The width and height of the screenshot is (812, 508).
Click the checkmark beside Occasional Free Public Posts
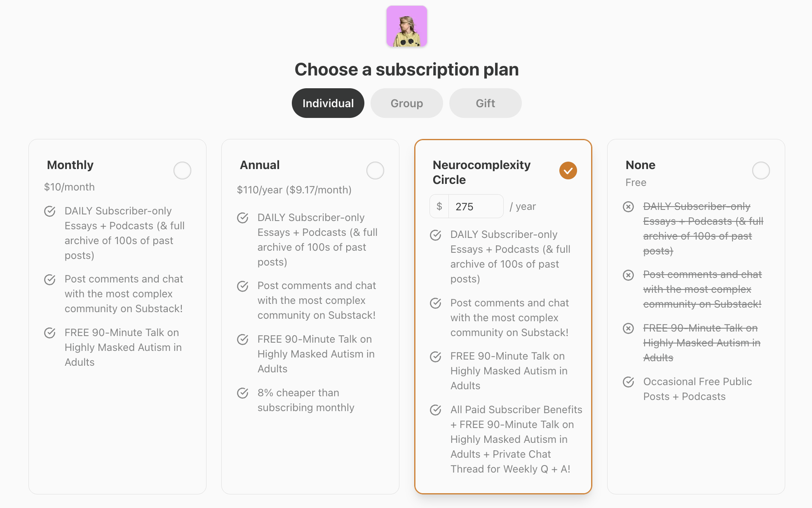click(628, 382)
